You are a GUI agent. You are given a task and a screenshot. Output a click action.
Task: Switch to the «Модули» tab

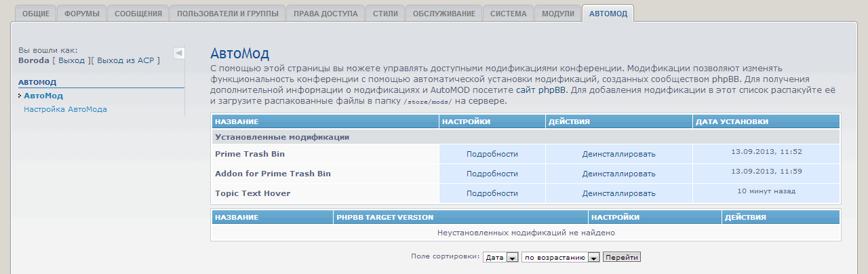click(557, 14)
